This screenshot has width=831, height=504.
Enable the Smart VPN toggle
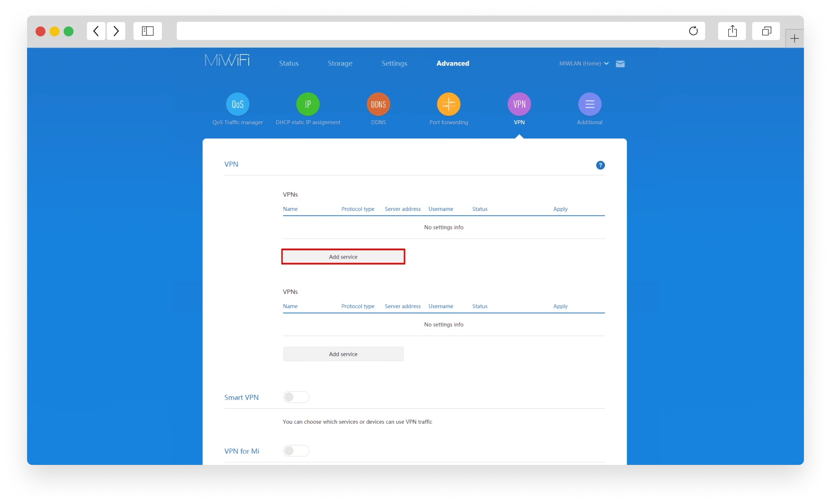296,397
